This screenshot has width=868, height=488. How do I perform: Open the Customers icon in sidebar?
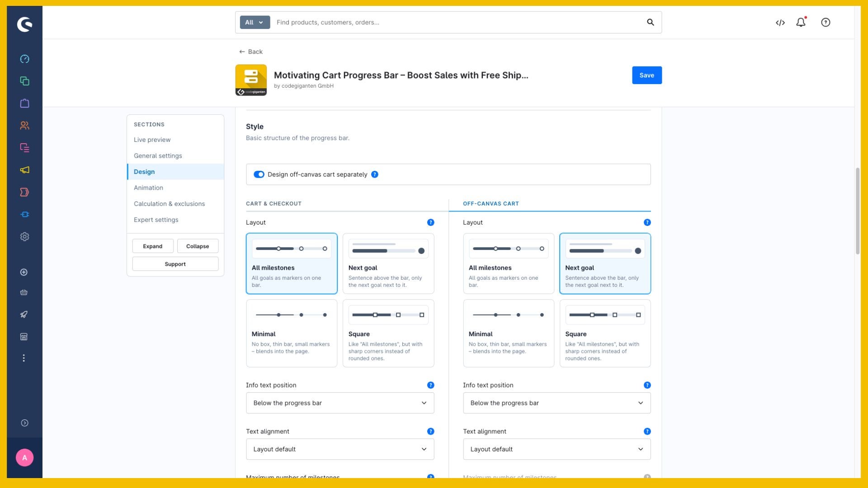[24, 126]
